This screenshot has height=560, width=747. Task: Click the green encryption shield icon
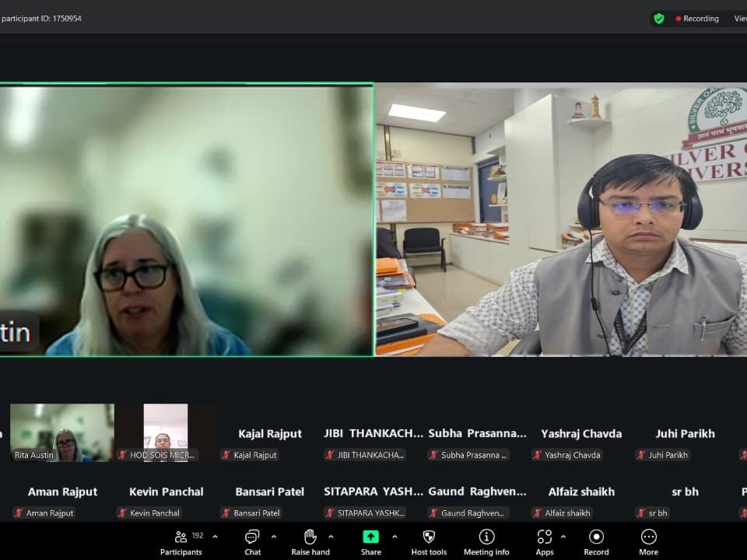[x=659, y=19]
